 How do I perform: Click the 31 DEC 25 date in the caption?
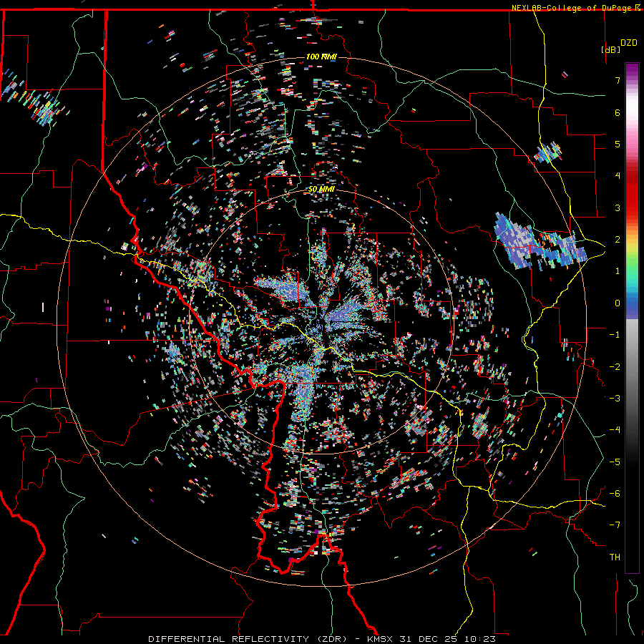(x=429, y=639)
